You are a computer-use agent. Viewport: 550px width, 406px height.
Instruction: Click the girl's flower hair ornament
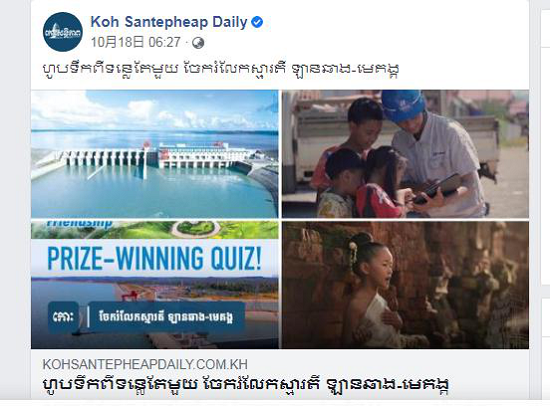[353, 254]
